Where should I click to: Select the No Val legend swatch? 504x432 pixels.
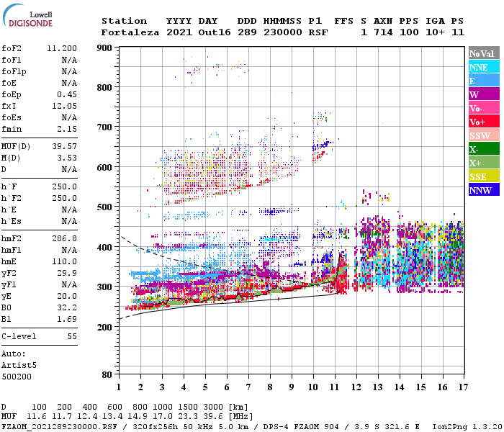coord(484,53)
